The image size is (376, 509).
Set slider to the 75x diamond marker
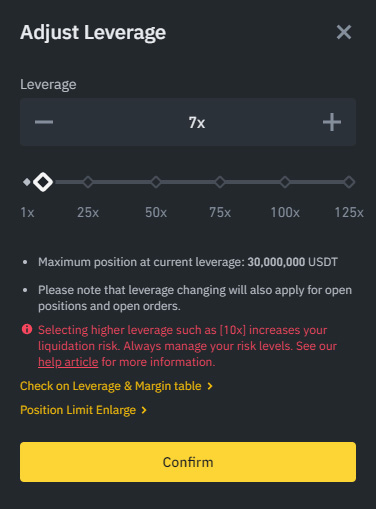click(220, 182)
